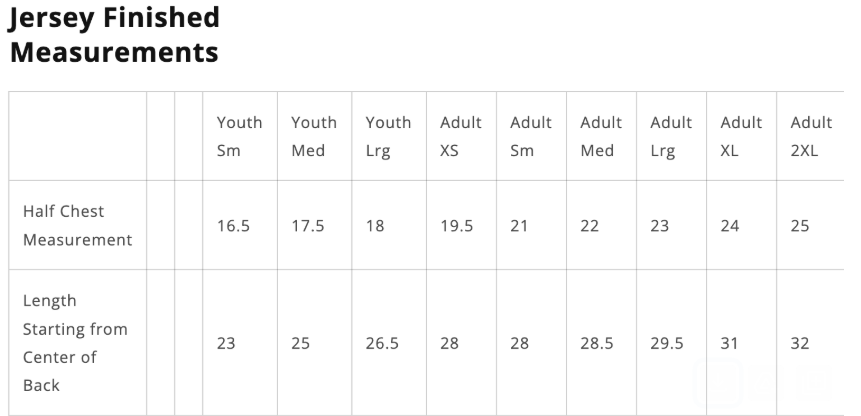Click the Youth Med half chest value 17.5

pyautogui.click(x=307, y=226)
